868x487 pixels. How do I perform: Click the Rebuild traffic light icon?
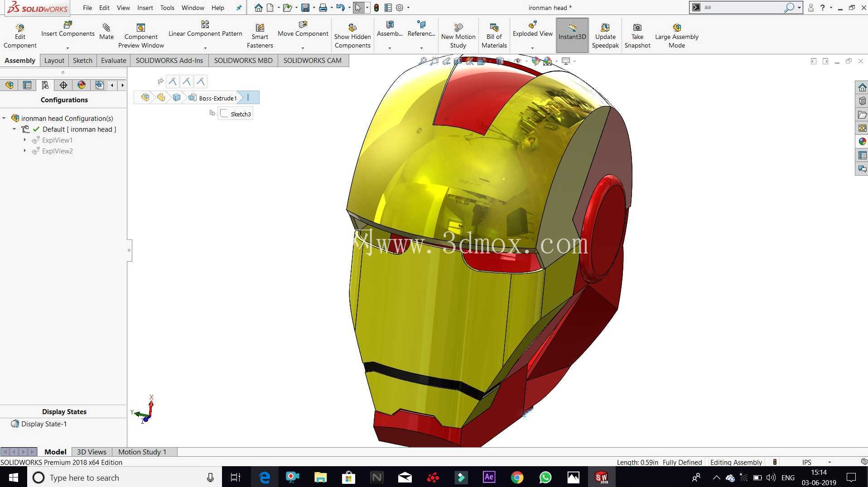point(376,8)
